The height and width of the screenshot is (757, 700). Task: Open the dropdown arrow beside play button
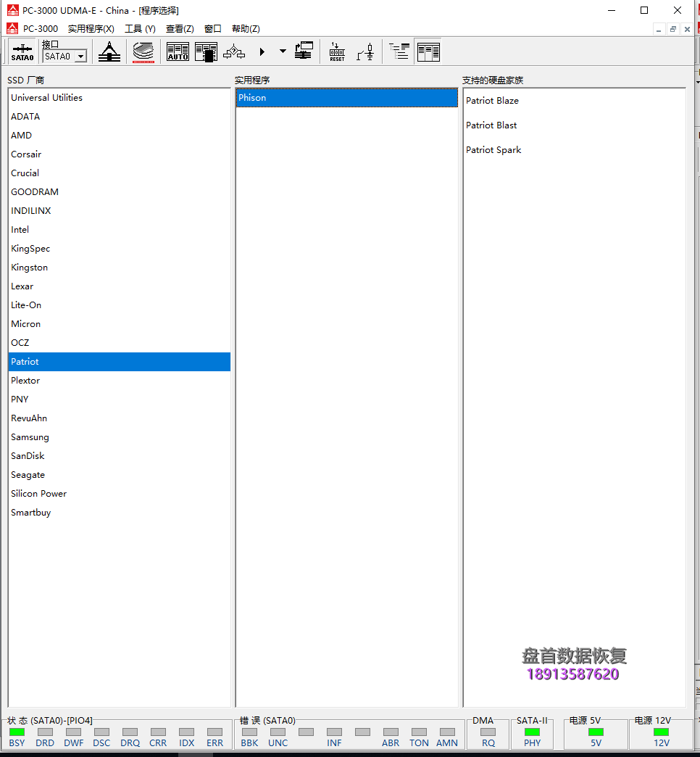[283, 51]
